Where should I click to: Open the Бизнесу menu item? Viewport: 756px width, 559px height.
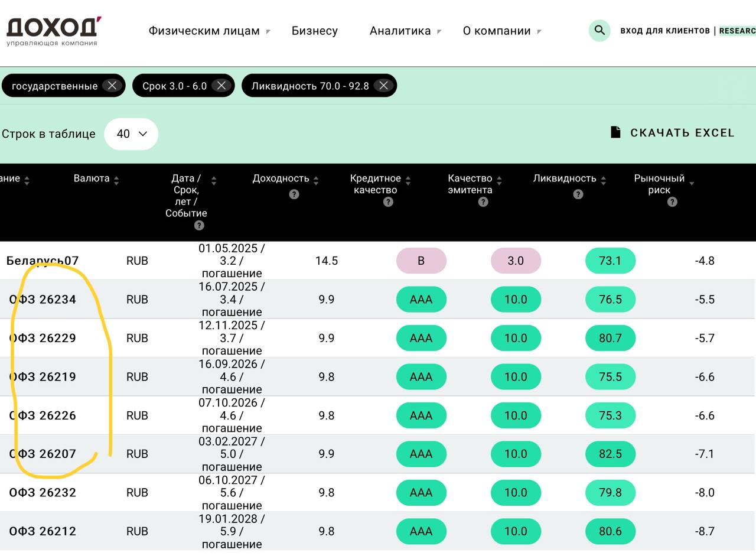pyautogui.click(x=315, y=31)
